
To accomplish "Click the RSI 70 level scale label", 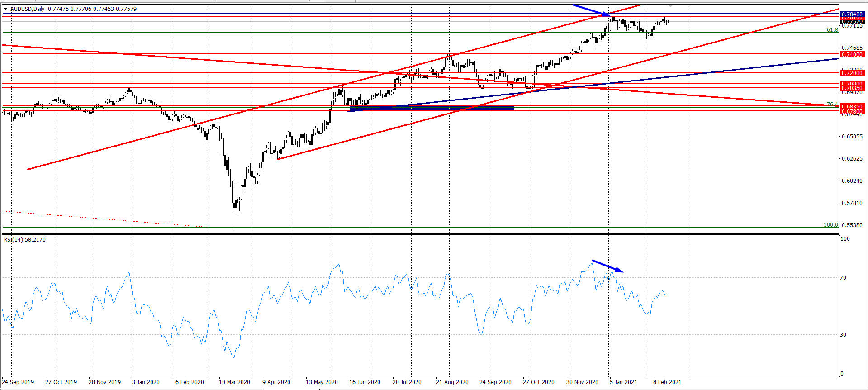I will tap(843, 278).
